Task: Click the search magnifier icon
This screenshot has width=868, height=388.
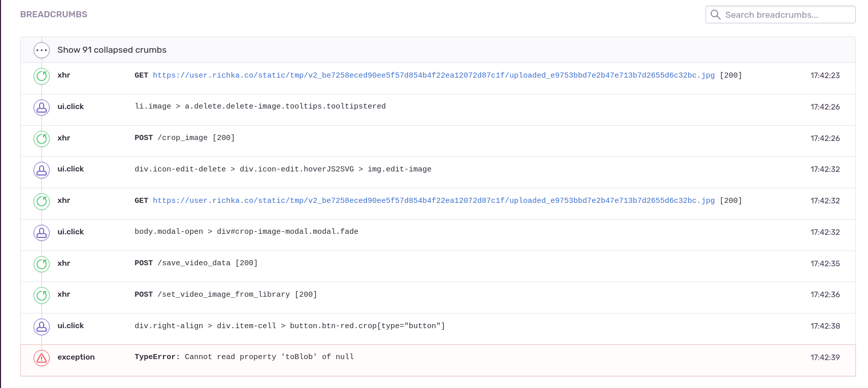Action: coord(715,15)
